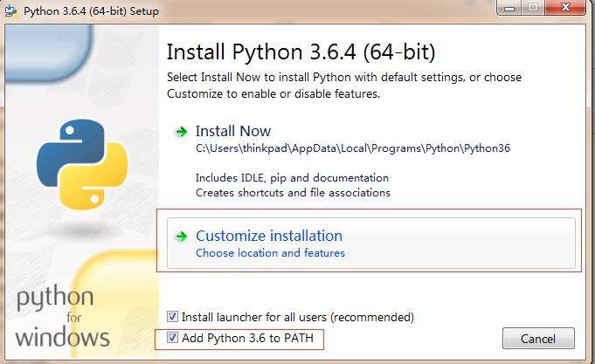Click 'Install launcher for all users (recommended)' label

pyautogui.click(x=297, y=317)
